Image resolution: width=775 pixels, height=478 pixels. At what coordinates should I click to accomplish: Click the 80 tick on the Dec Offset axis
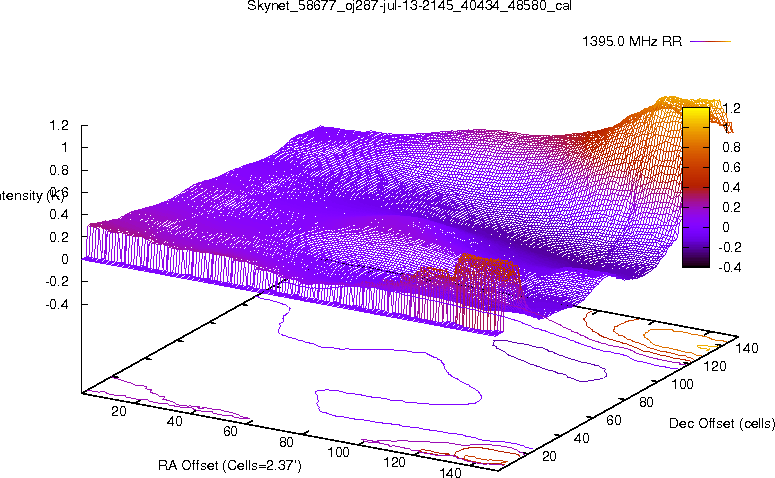click(x=646, y=402)
